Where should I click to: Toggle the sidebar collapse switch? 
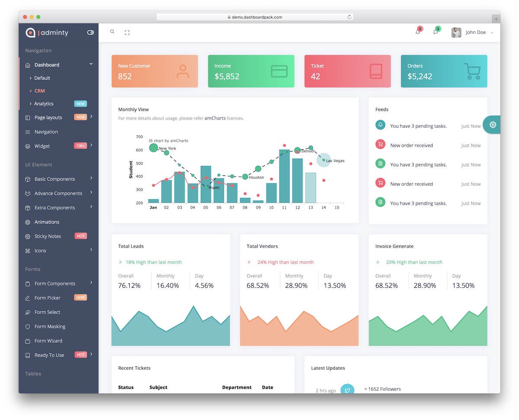[90, 32]
